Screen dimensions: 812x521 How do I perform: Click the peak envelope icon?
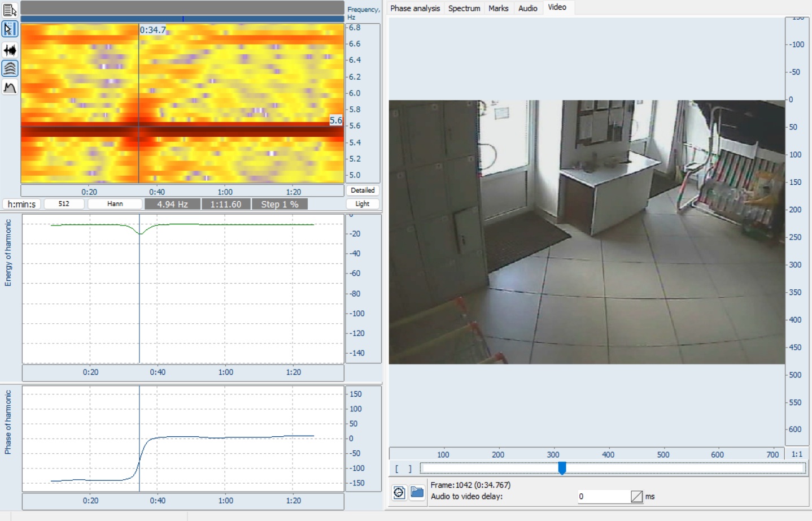(x=8, y=87)
